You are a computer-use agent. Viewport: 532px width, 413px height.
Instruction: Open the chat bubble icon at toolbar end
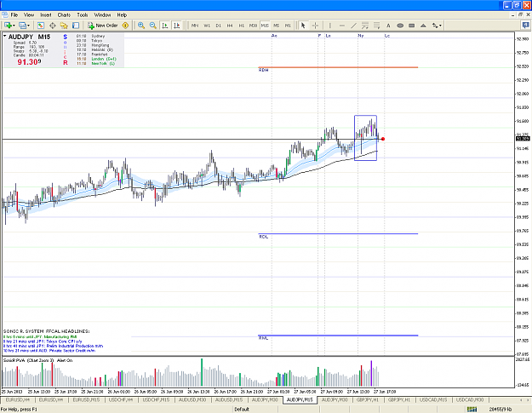[525, 25]
